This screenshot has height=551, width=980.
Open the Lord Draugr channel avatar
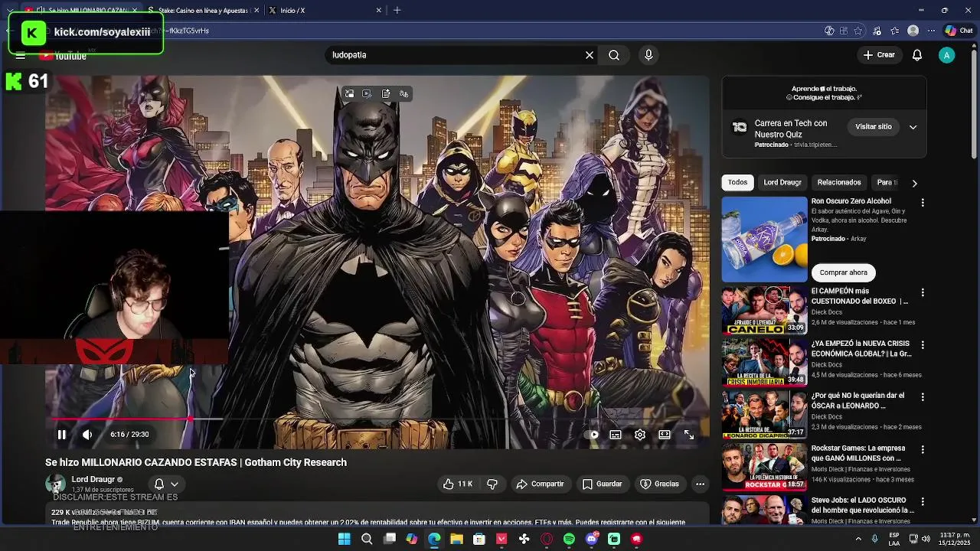coord(56,484)
